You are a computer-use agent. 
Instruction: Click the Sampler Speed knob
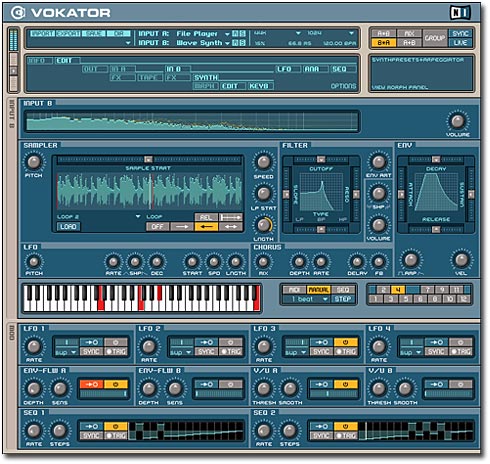(x=264, y=162)
